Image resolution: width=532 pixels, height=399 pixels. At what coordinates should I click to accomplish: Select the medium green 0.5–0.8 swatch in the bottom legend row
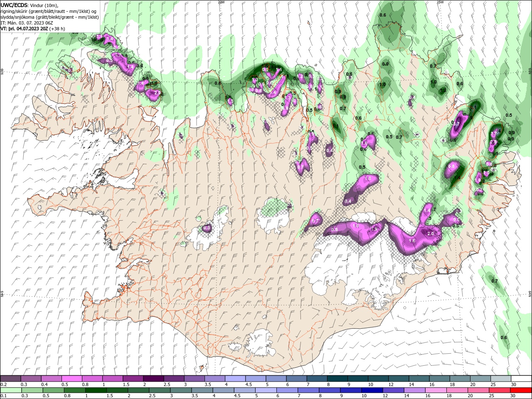click(x=54, y=390)
